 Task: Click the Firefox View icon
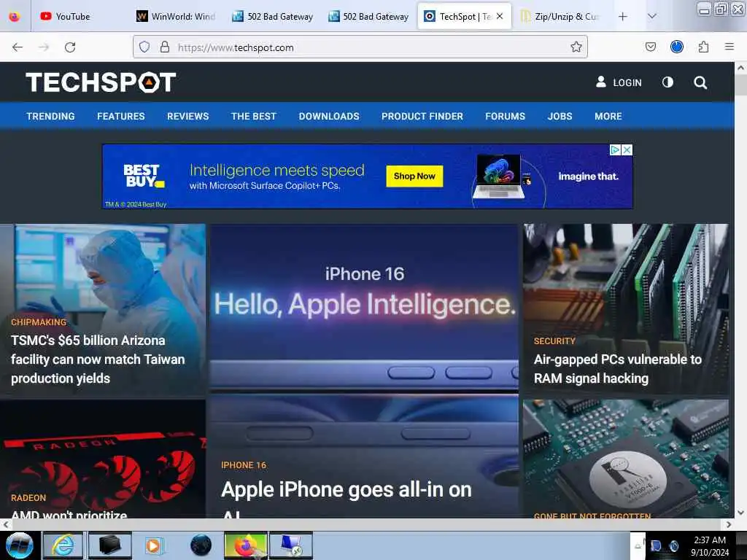point(15,17)
